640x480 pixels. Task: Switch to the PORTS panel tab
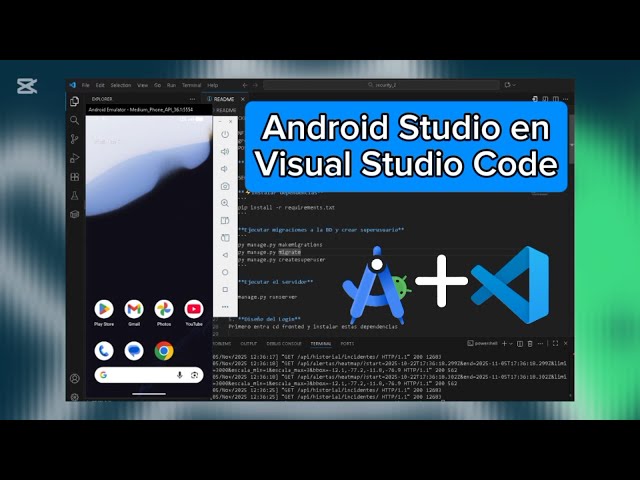pyautogui.click(x=347, y=344)
